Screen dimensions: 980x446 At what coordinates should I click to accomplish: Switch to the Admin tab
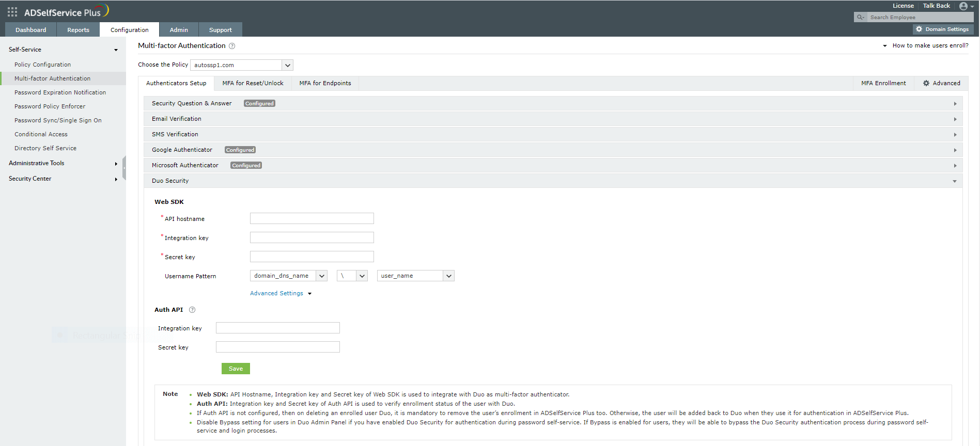point(179,30)
